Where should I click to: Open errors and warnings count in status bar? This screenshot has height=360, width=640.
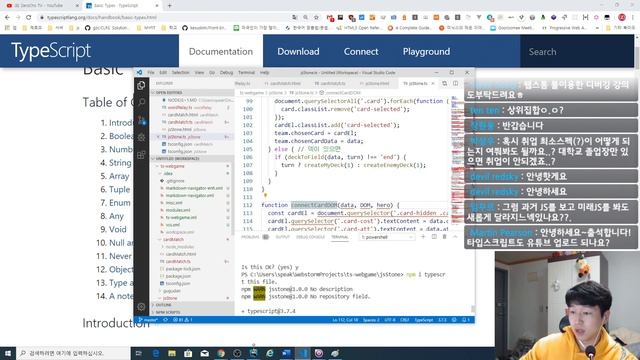[183, 320]
